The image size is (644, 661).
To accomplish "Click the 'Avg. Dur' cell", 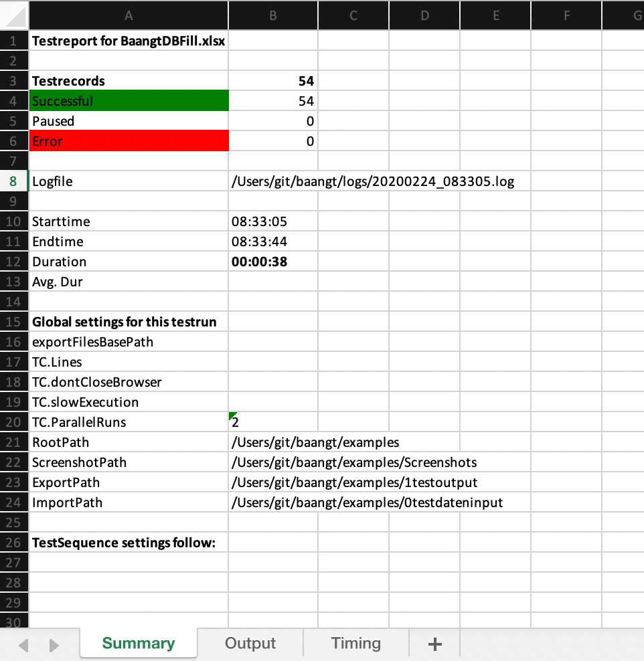I will pyautogui.click(x=129, y=282).
